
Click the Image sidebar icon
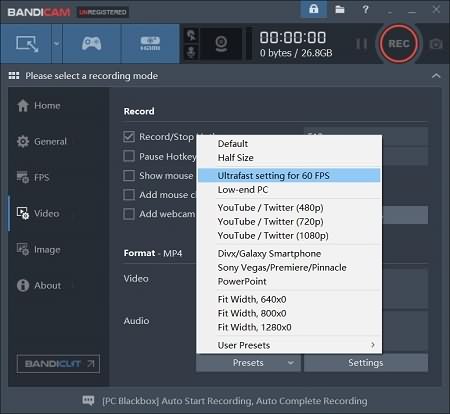point(23,249)
